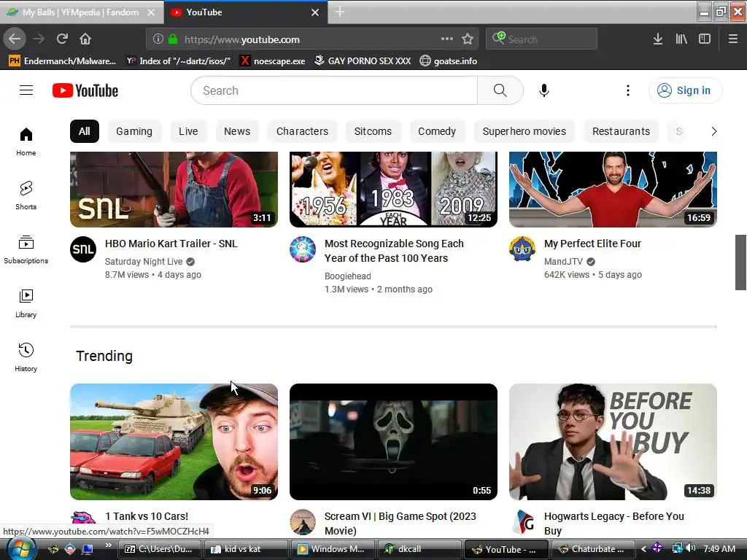Open noescape.exe bookmark
The width and height of the screenshot is (747, 560).
[x=273, y=61]
